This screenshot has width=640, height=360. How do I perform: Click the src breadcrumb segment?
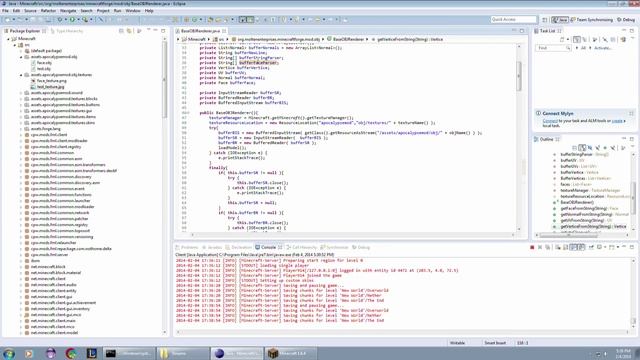(x=221, y=39)
